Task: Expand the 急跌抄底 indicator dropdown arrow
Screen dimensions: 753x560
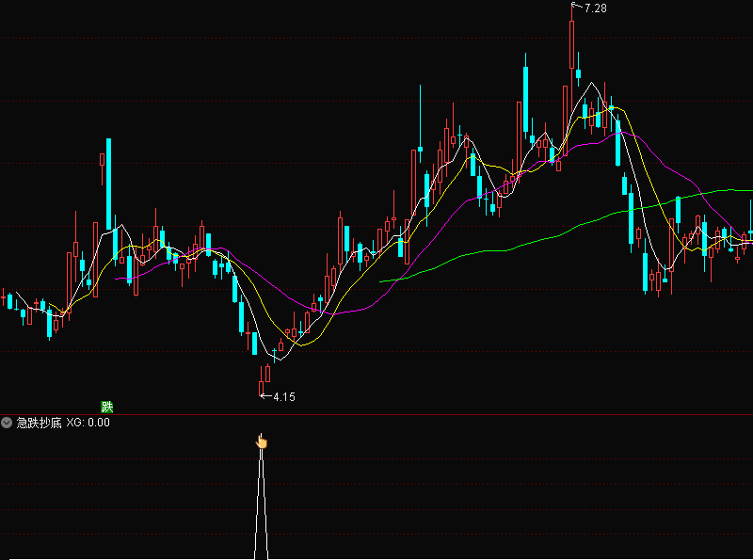Action: coord(7,423)
